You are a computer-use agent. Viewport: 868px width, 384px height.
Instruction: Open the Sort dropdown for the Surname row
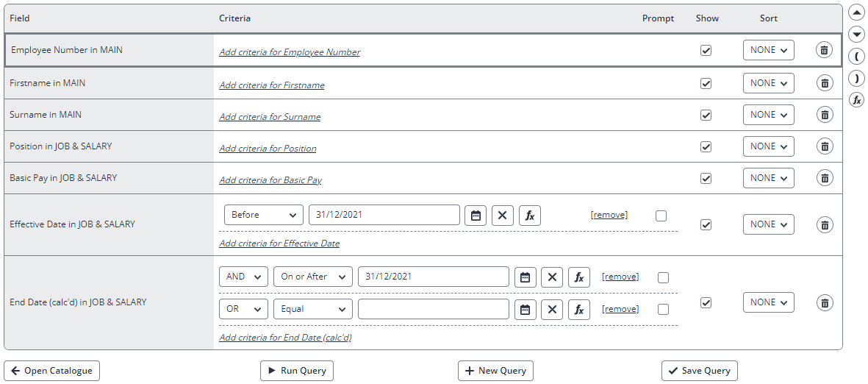768,115
